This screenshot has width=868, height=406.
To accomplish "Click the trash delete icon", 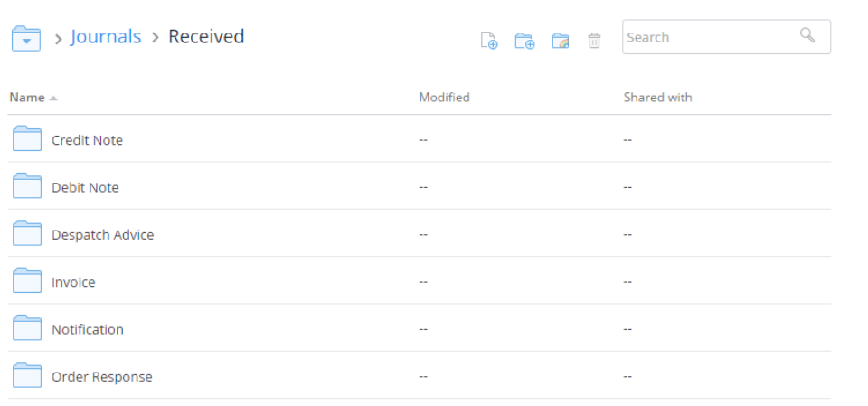I will click(594, 40).
